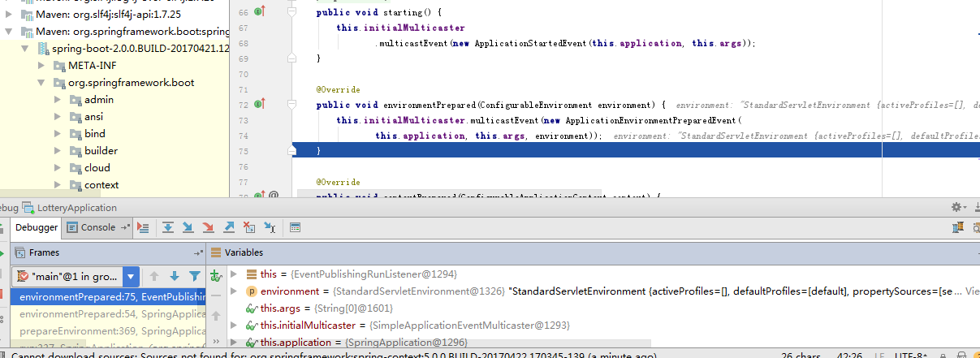Screen dimensions: 980x358
Task: Click the Run to Cursor icon
Action: [270, 228]
